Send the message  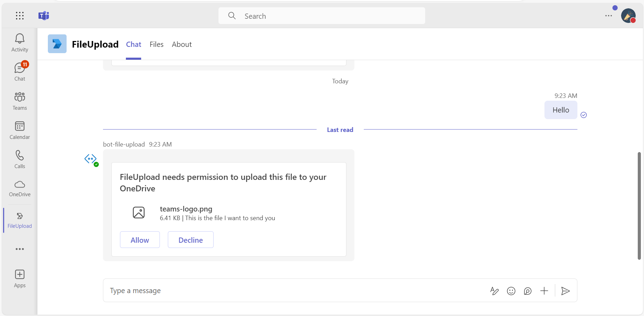(x=566, y=291)
